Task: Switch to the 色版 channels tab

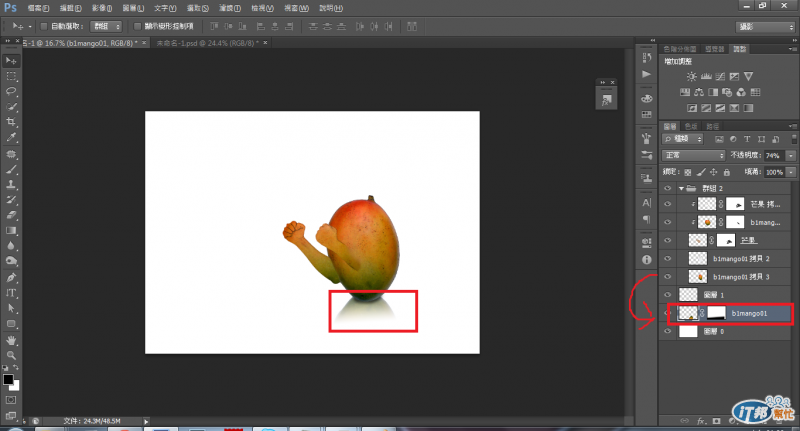Action: click(x=691, y=126)
